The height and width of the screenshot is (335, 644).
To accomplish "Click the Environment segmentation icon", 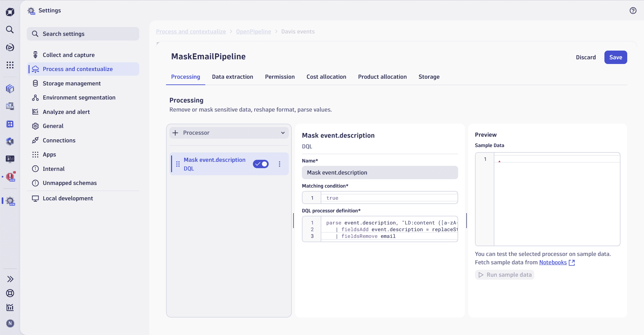I will pyautogui.click(x=35, y=97).
